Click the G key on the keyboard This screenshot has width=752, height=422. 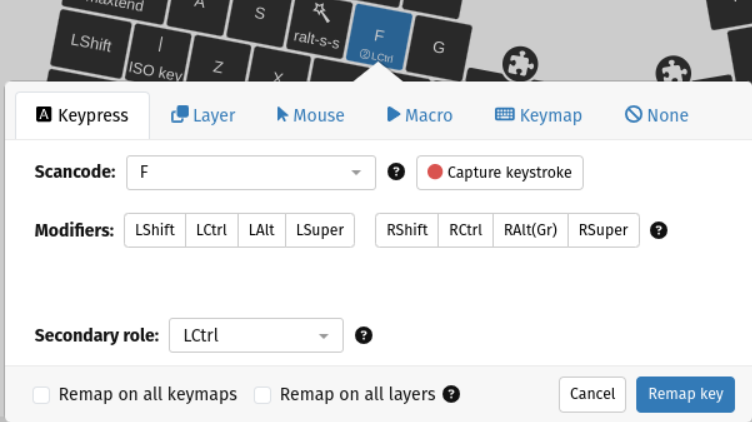click(438, 46)
